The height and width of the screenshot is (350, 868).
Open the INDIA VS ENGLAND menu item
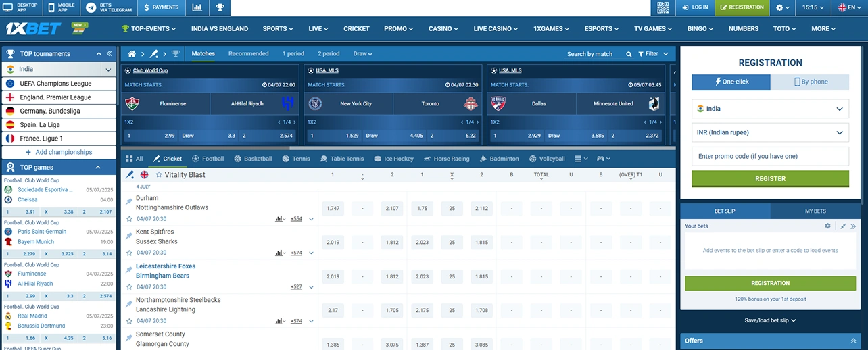[x=220, y=29]
